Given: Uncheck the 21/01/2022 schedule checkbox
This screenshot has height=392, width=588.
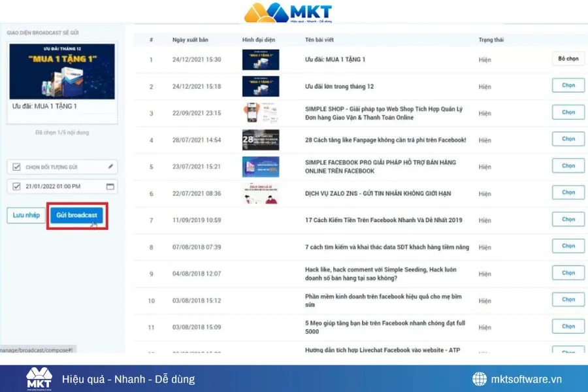Looking at the screenshot, I should 16,188.
